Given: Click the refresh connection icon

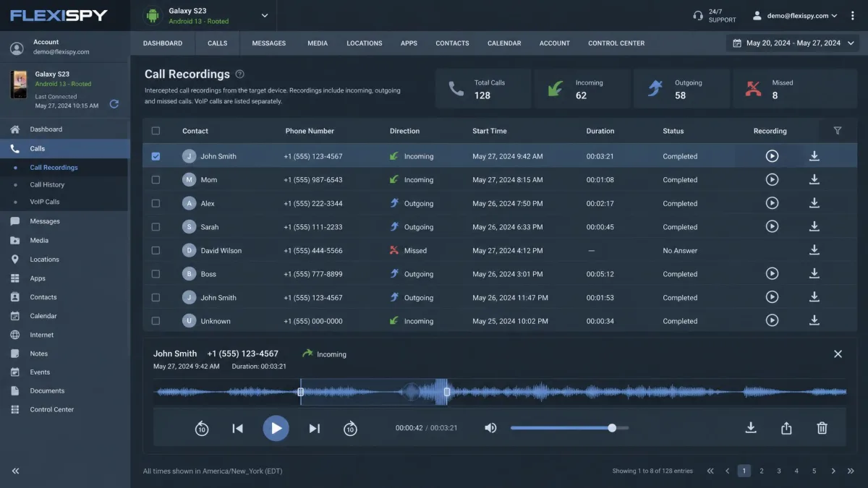Looking at the screenshot, I should pyautogui.click(x=114, y=104).
